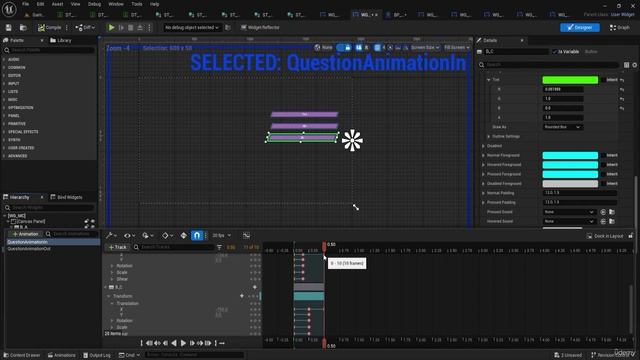
Task: Open the Pressed Sound dropdown
Action: pyautogui.click(x=569, y=212)
